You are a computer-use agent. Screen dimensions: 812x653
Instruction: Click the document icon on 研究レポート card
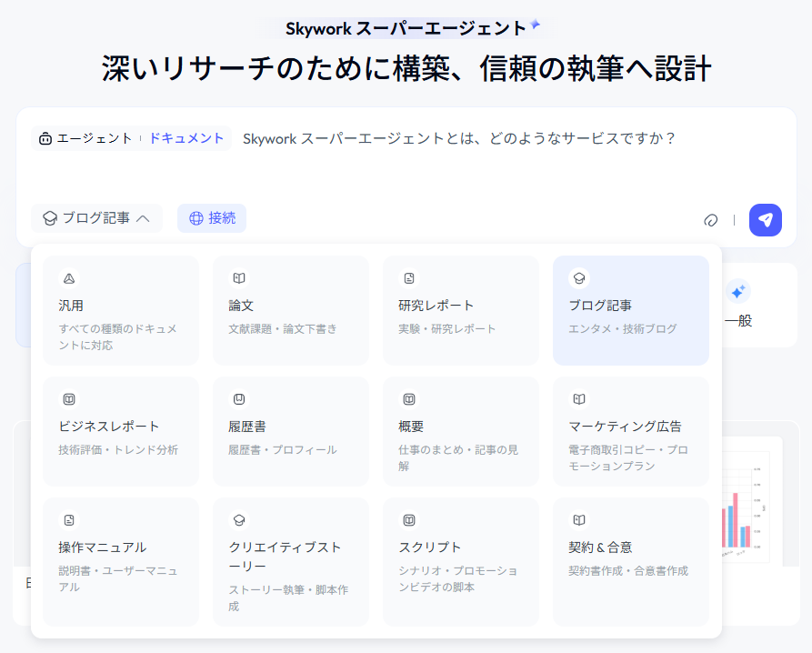click(409, 278)
